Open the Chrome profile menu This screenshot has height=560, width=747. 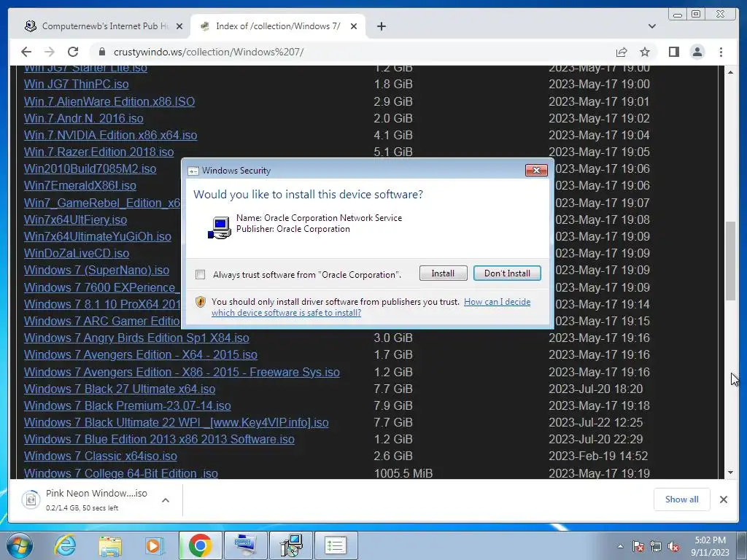pos(697,52)
